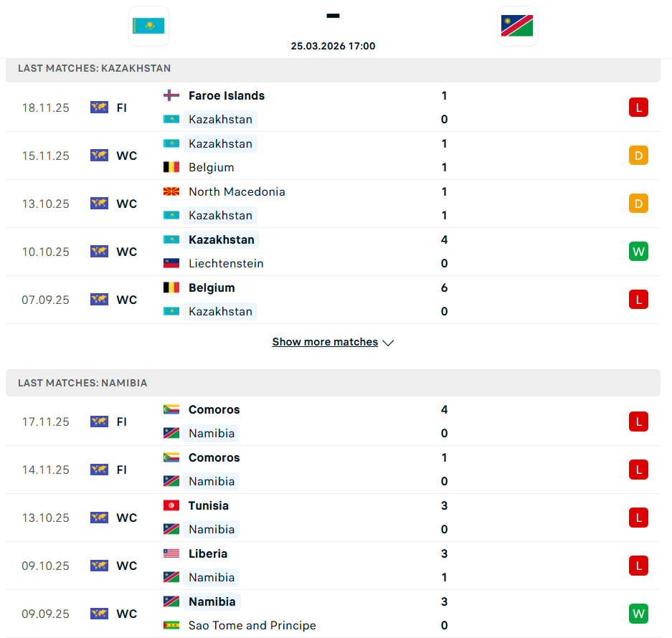Screen dimensions: 672x638
Task: Click the Kazakhstan team flag at top
Action: (148, 27)
